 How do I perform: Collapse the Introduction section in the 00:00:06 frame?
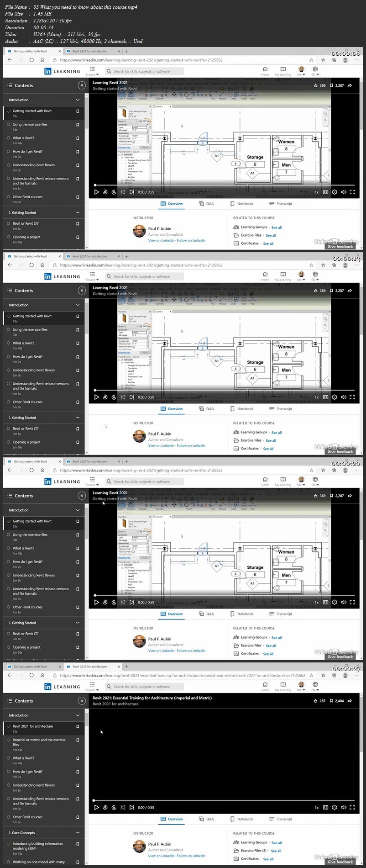(78, 100)
